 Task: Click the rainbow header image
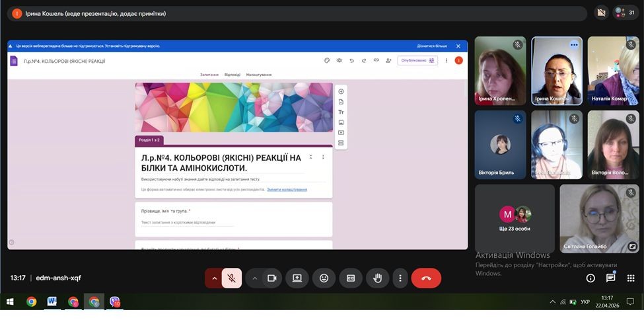tap(234, 107)
